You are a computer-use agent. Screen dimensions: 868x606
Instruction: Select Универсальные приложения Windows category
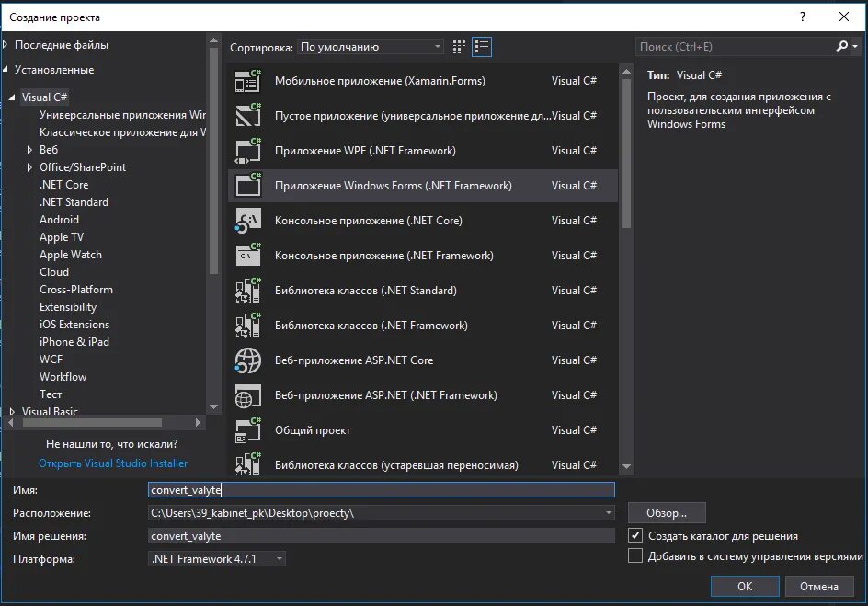(122, 115)
